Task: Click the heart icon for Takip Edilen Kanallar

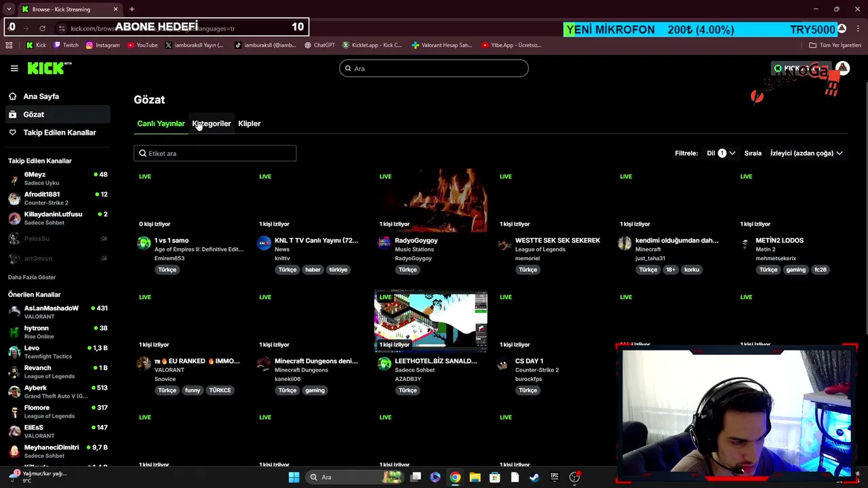Action: coord(12,132)
